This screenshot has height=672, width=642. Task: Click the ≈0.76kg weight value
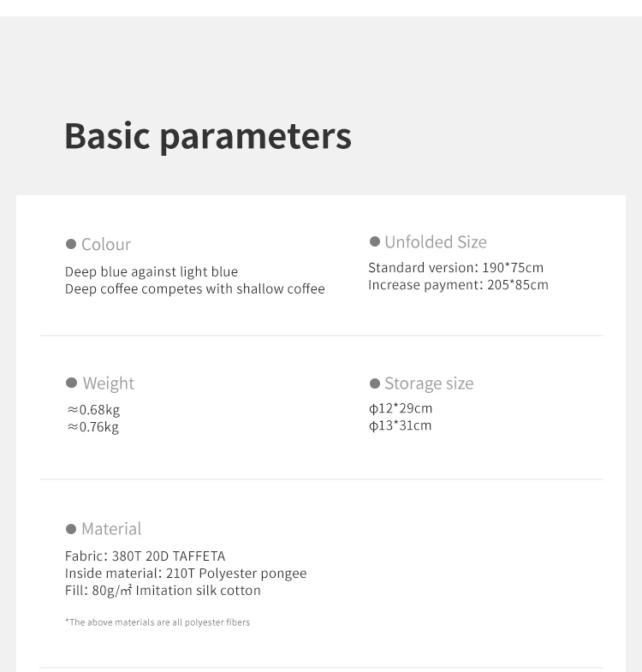pyautogui.click(x=93, y=427)
